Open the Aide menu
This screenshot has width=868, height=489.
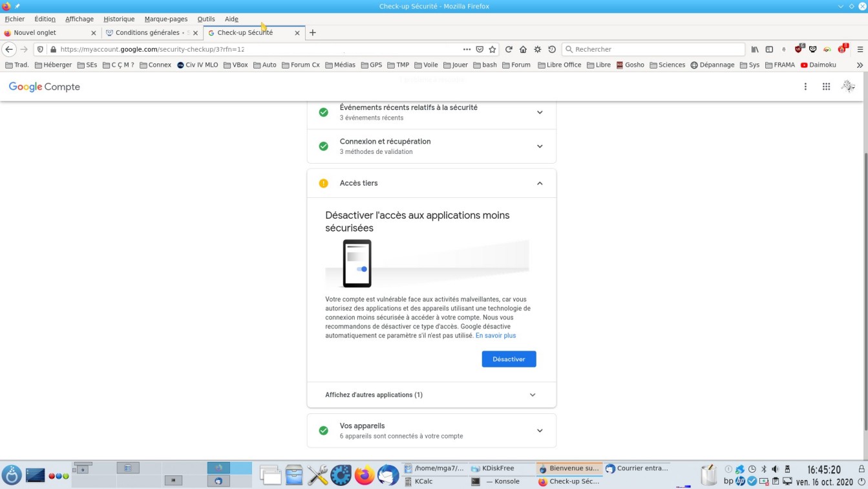click(x=231, y=19)
